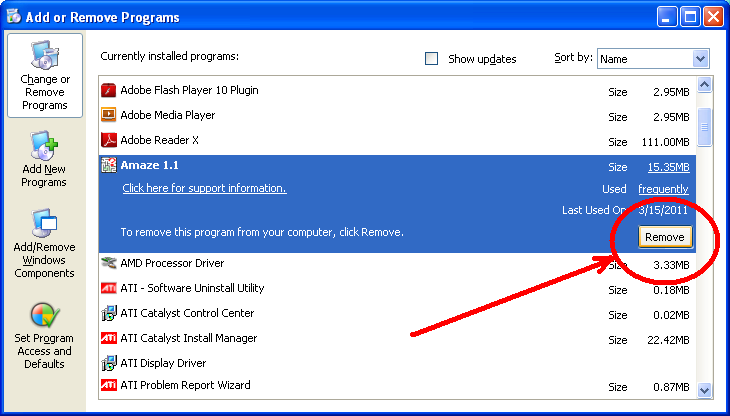Screen dimensions: 730x416
Task: Select the Adobe Media Player entry
Action: [x=397, y=115]
